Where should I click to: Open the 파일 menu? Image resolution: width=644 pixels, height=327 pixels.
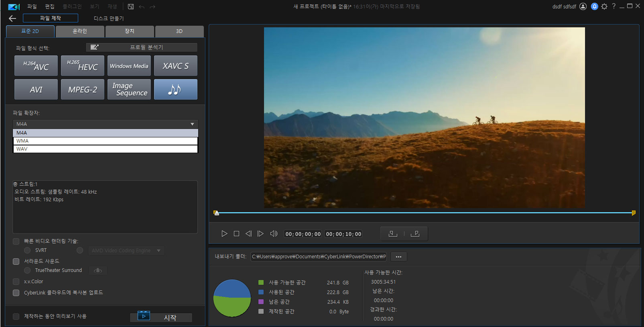click(x=32, y=6)
